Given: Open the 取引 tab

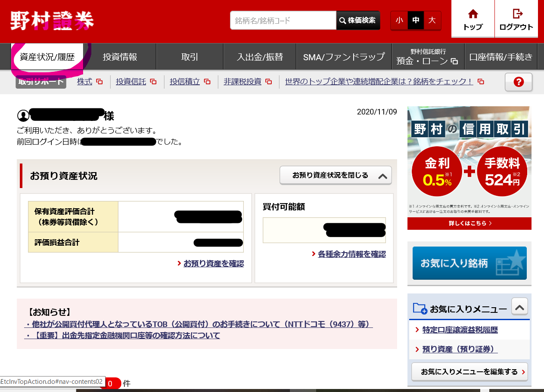Looking at the screenshot, I should [x=190, y=57].
